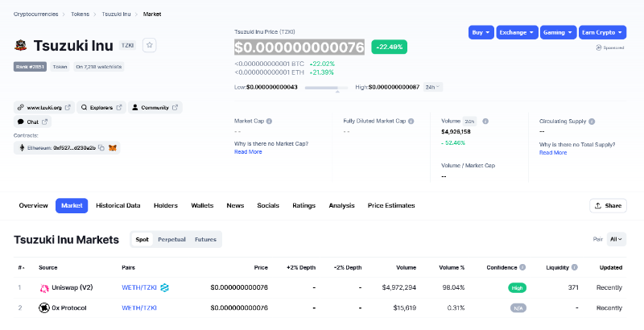Click the MetaMask fox icon
The height and width of the screenshot is (330, 644).
coord(113,148)
